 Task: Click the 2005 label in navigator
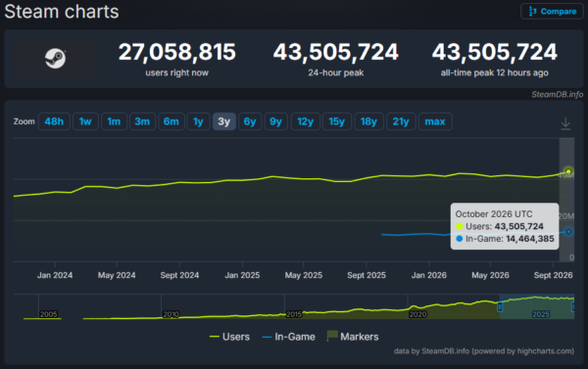48,314
